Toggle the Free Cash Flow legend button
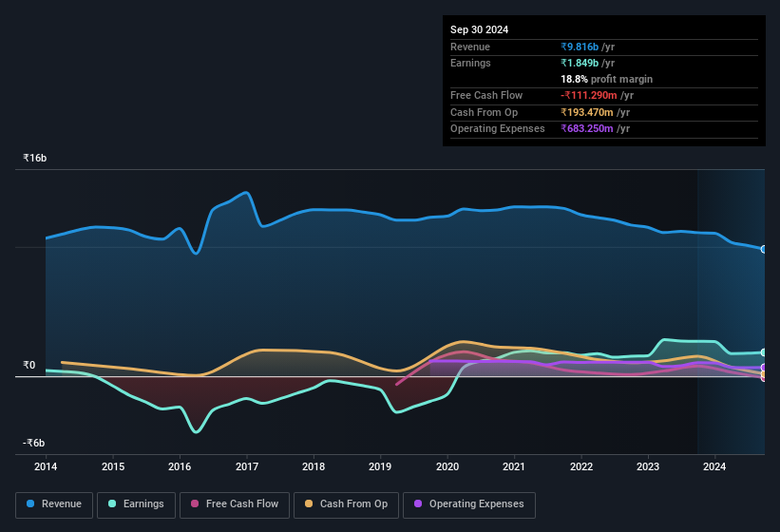Viewport: 780px width, 532px height. tap(235, 504)
